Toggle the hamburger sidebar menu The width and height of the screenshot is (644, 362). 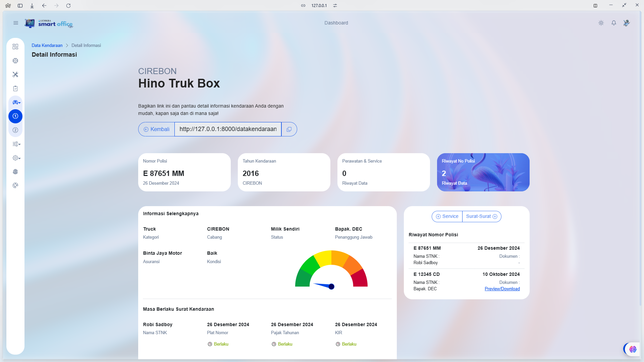coord(16,23)
